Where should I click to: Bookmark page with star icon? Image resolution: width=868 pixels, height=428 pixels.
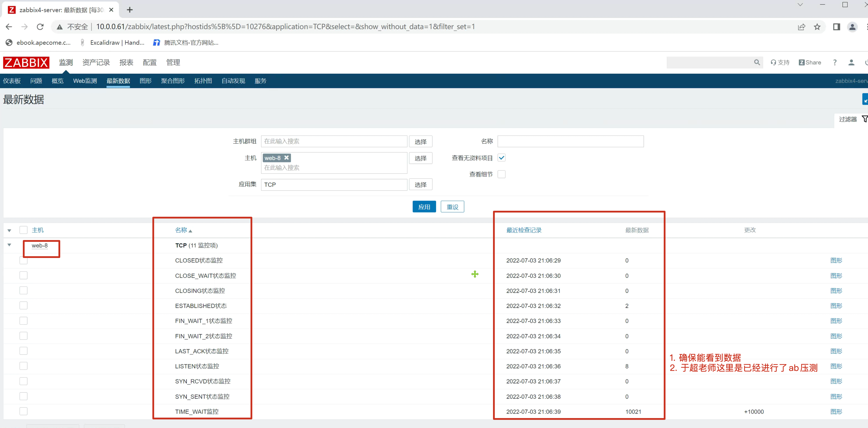tap(817, 27)
